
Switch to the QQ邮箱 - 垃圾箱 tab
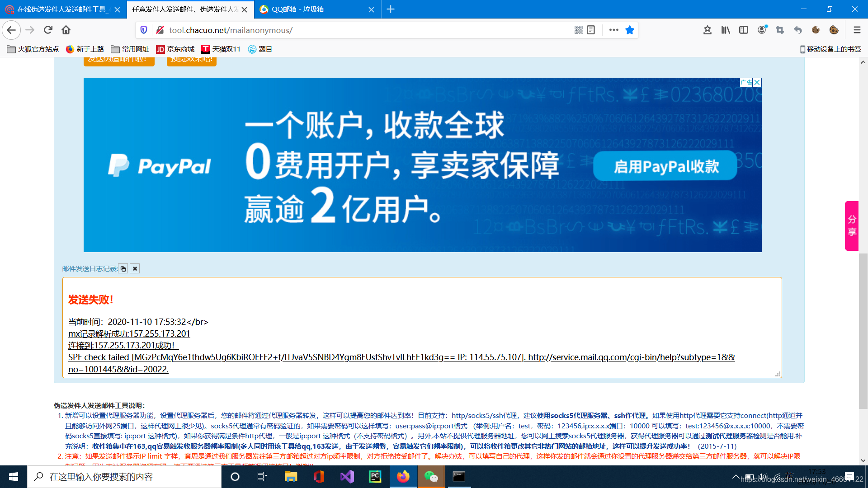312,9
